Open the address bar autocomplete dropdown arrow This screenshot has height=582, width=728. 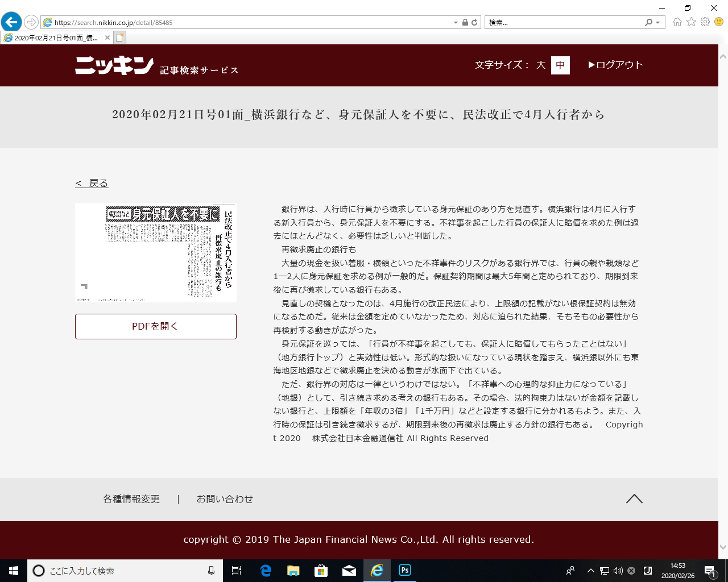456,23
